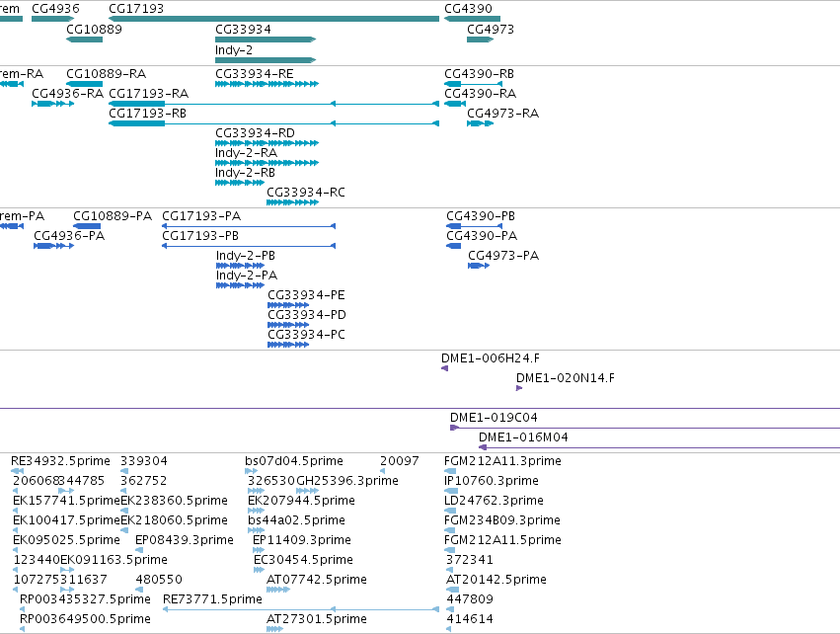Select the AT20142.5prime EST label
Image resolution: width=840 pixels, height=634 pixels.
point(496,580)
